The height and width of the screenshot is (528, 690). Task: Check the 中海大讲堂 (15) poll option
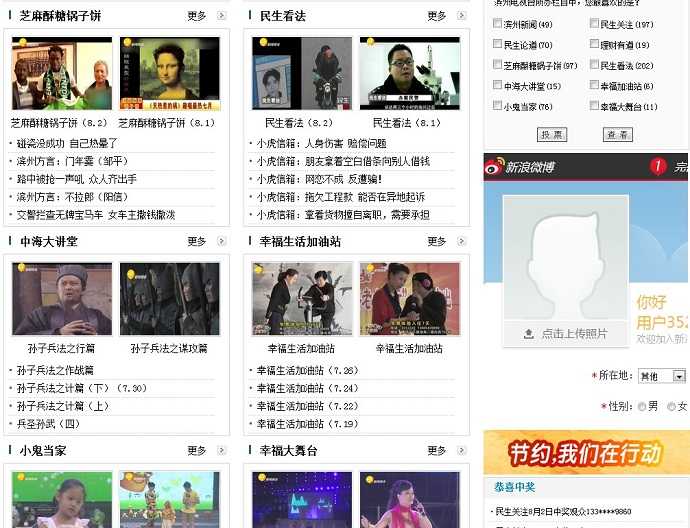(x=497, y=84)
